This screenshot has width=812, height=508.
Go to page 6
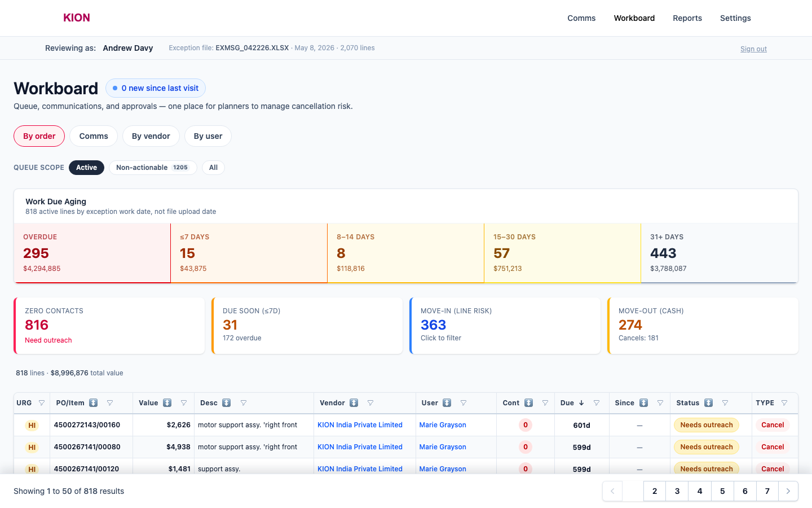click(x=745, y=491)
